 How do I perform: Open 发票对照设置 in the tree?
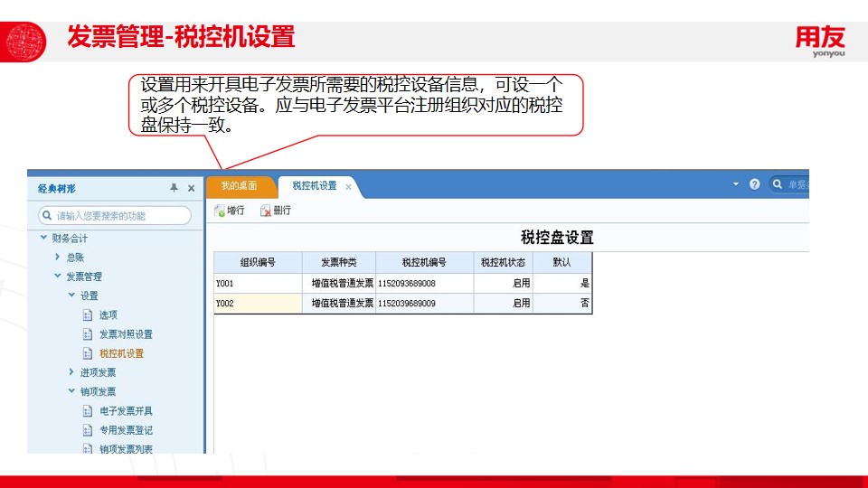126,334
